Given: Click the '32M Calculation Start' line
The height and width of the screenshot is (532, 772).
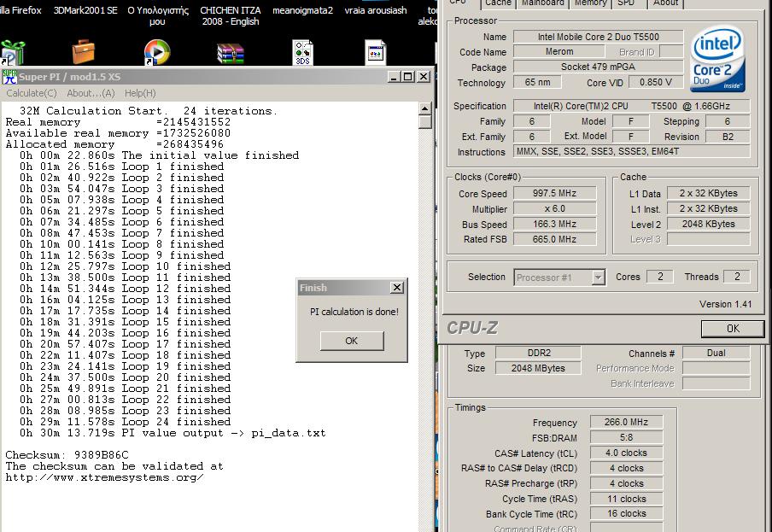Looking at the screenshot, I should [149, 111].
